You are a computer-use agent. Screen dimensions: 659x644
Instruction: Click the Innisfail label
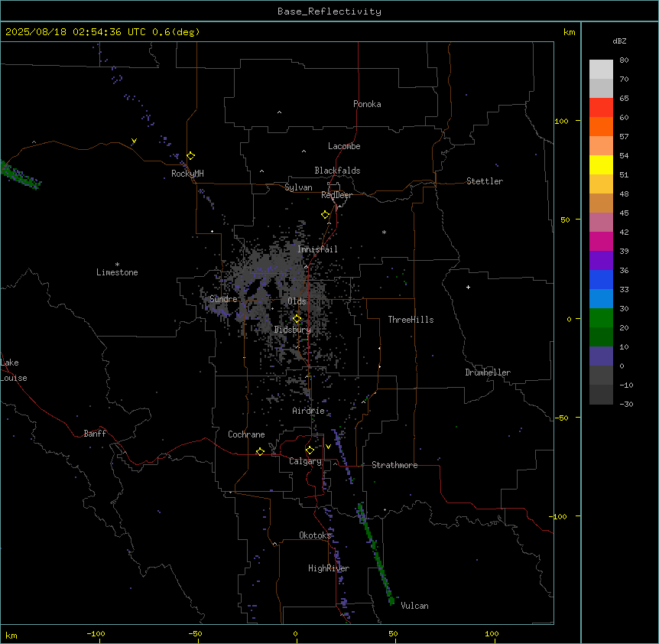pyautogui.click(x=317, y=249)
